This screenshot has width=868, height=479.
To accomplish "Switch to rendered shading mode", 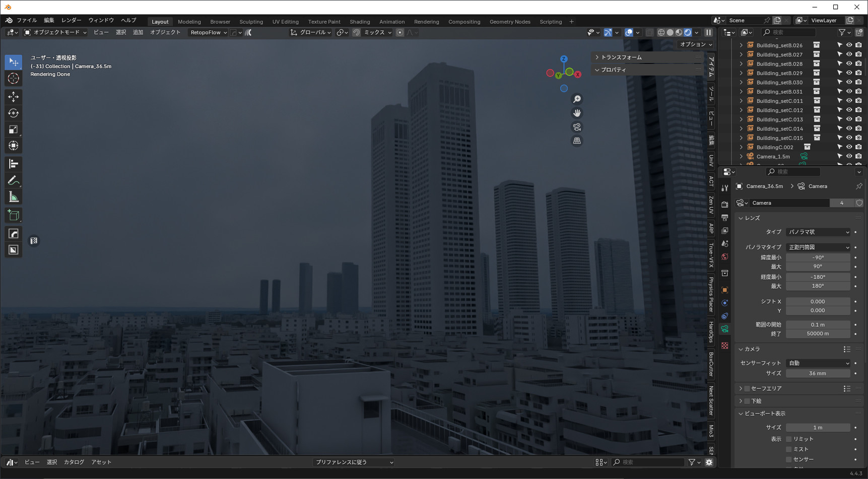I will 688,32.
